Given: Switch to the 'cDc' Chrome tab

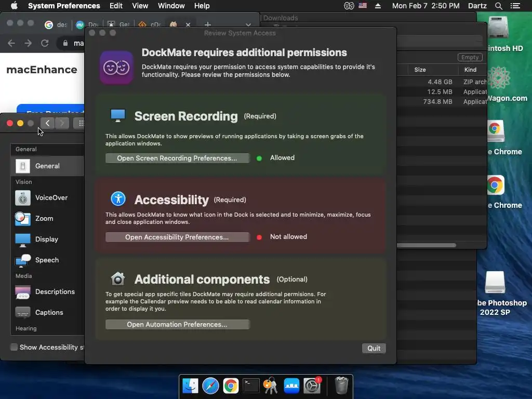Looking at the screenshot, I should (x=150, y=24).
